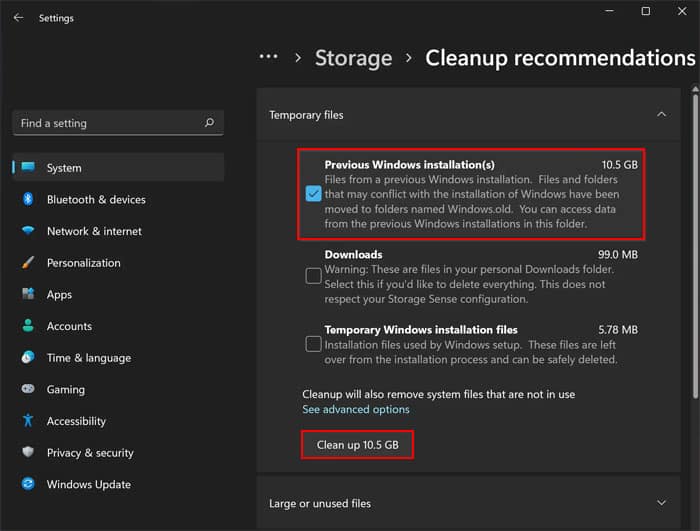This screenshot has height=531, width=700.
Task: Open the breadcrumb ellipsis menu
Action: click(268, 57)
